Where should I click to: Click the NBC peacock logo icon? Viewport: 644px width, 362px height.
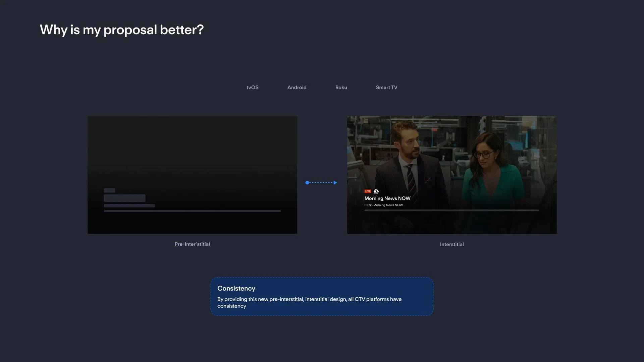click(x=376, y=191)
